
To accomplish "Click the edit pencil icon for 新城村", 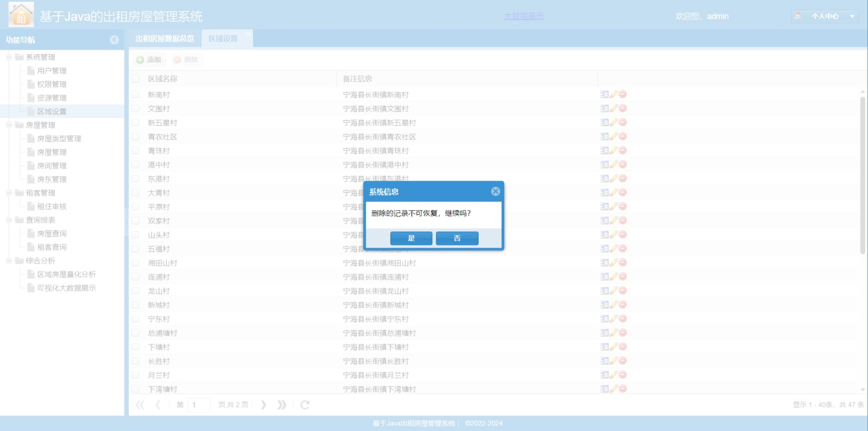I will coord(613,305).
